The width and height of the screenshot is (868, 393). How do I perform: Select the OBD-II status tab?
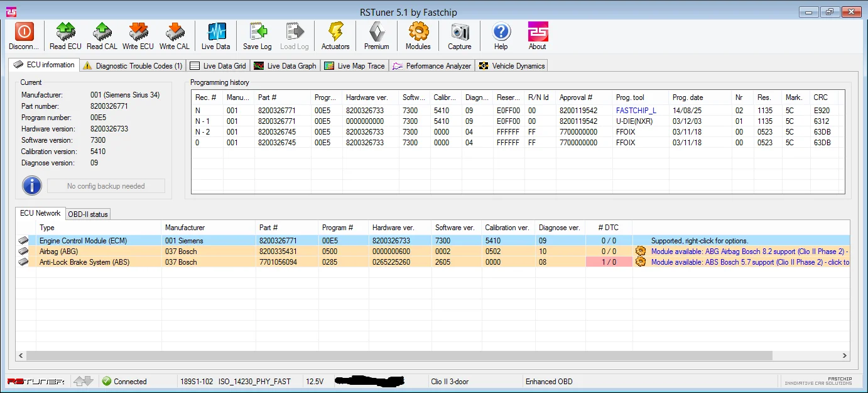(88, 214)
